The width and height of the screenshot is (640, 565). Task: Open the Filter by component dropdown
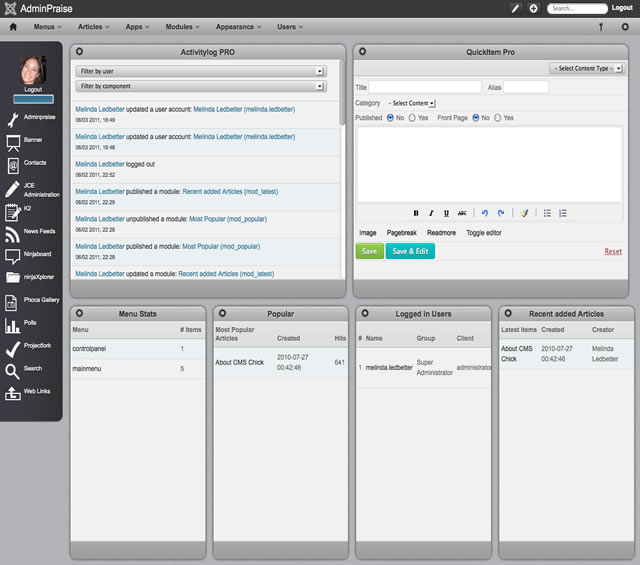pos(200,86)
